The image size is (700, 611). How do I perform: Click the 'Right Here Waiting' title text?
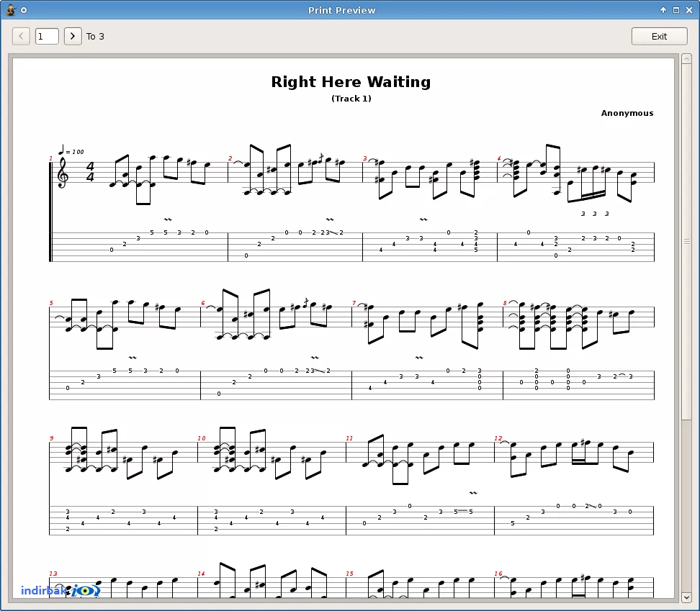pos(351,82)
